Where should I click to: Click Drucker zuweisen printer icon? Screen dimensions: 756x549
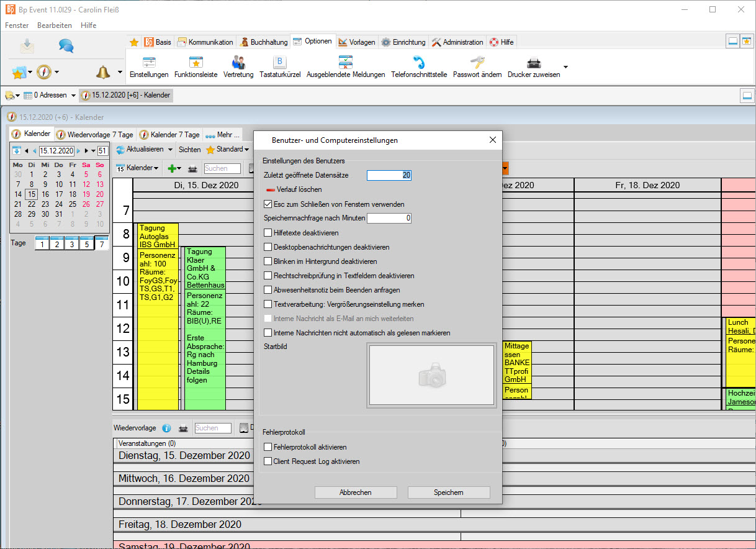533,63
